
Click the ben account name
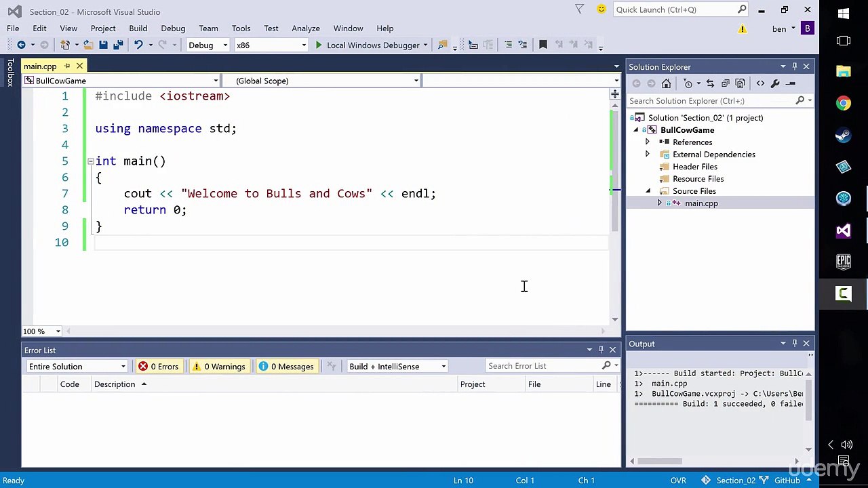pyautogui.click(x=780, y=28)
